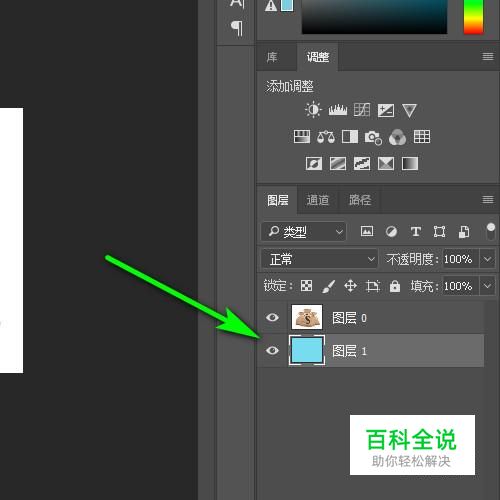This screenshot has width=500, height=500.
Task: Filter layers by type layers icon
Action: click(x=416, y=231)
